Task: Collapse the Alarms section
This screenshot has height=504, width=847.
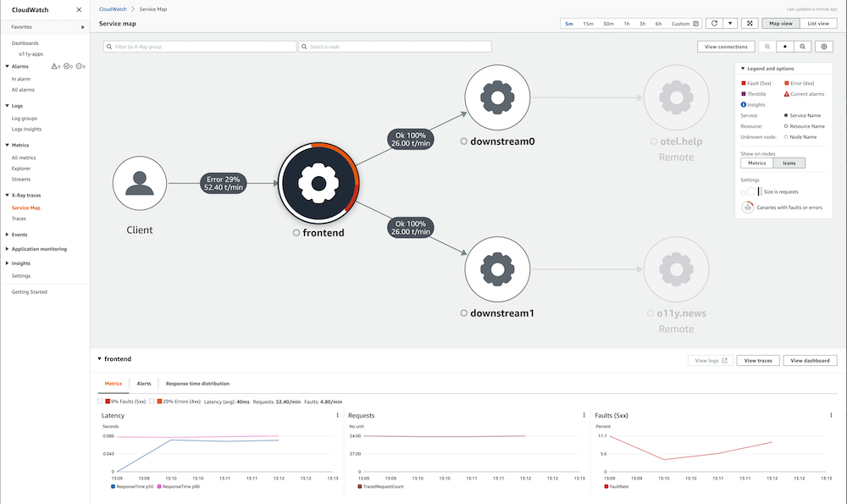Action: coord(7,66)
